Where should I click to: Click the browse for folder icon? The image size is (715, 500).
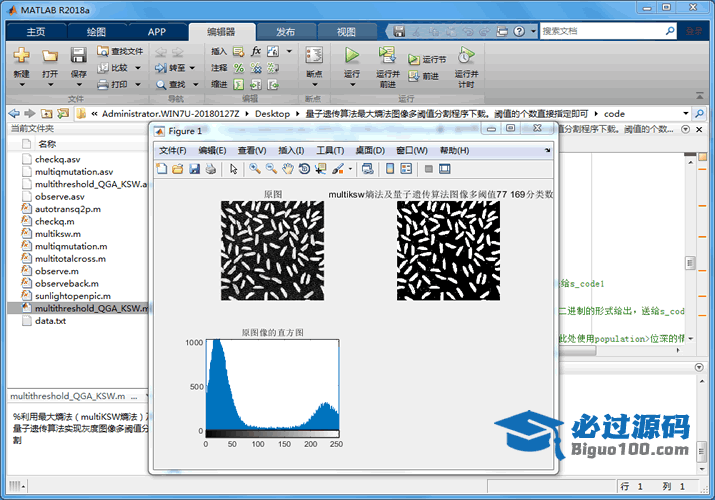coord(63,113)
